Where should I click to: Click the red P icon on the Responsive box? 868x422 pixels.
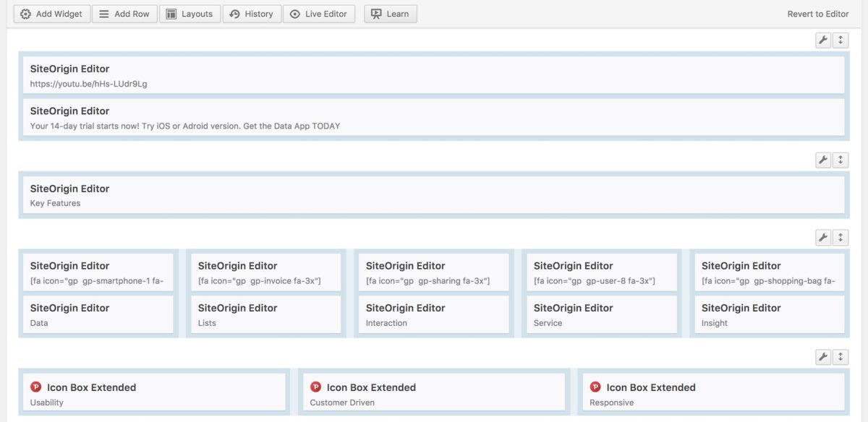coord(595,387)
